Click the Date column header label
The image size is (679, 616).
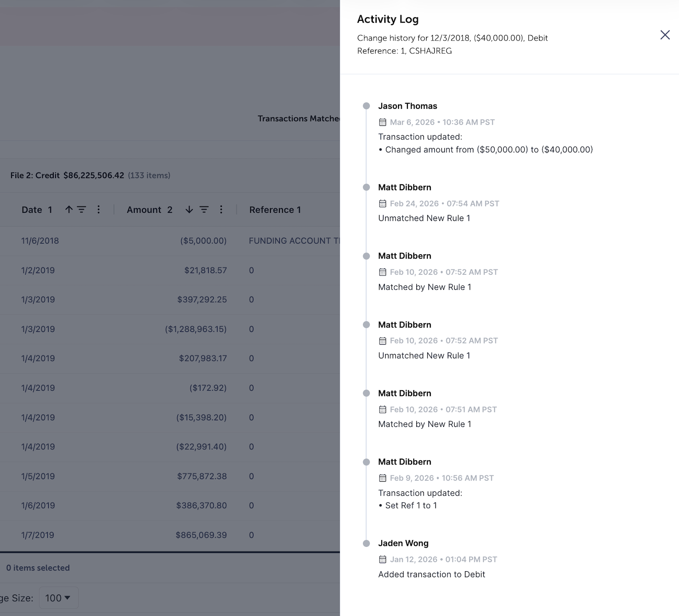(x=32, y=210)
